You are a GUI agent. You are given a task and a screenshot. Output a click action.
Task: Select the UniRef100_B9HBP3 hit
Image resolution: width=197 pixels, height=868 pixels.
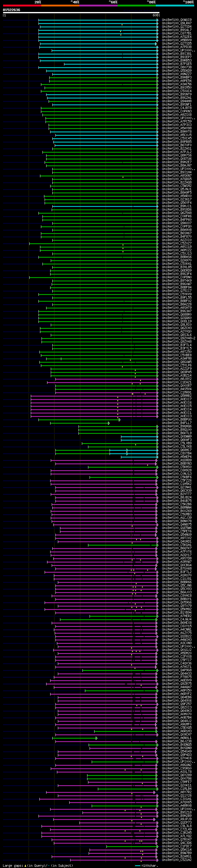pos(177,78)
